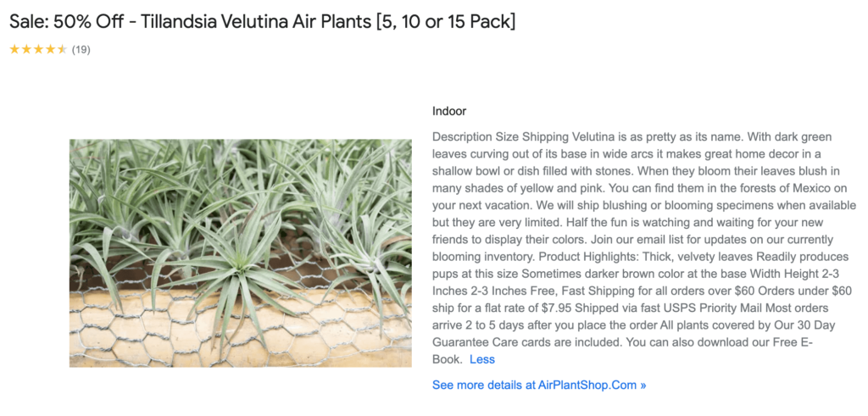
Task: Collapse the description with the Less link
Action: (x=481, y=359)
